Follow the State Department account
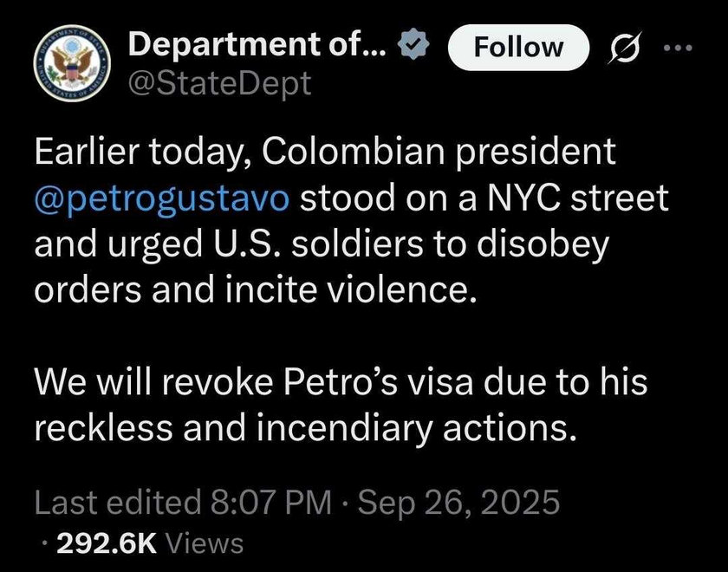 click(518, 48)
